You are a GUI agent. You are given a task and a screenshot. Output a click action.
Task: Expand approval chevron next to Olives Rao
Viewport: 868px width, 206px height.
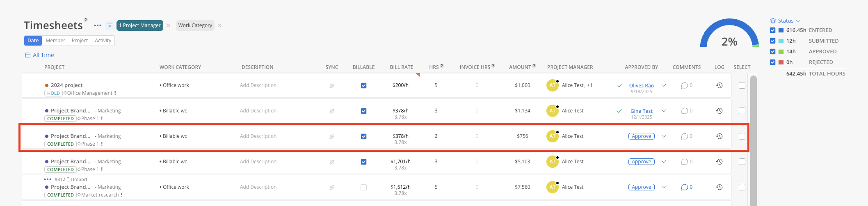(664, 85)
